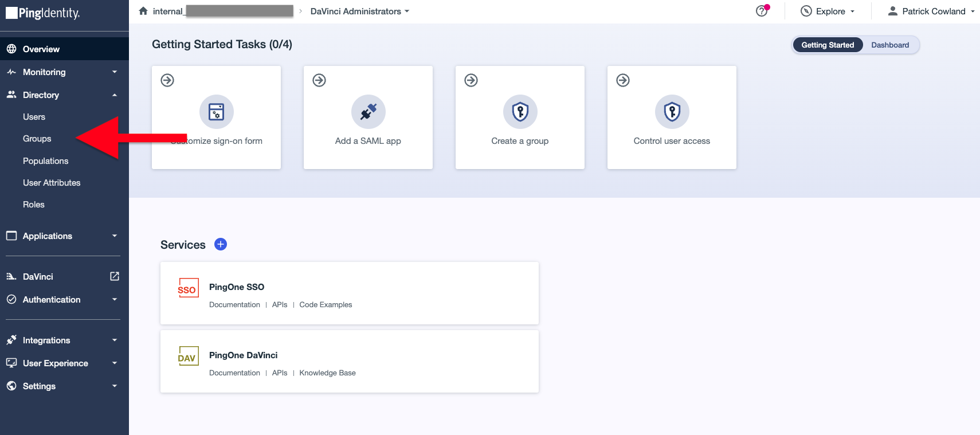980x435 pixels.
Task: Click the sign-on form customization icon
Action: tap(217, 112)
